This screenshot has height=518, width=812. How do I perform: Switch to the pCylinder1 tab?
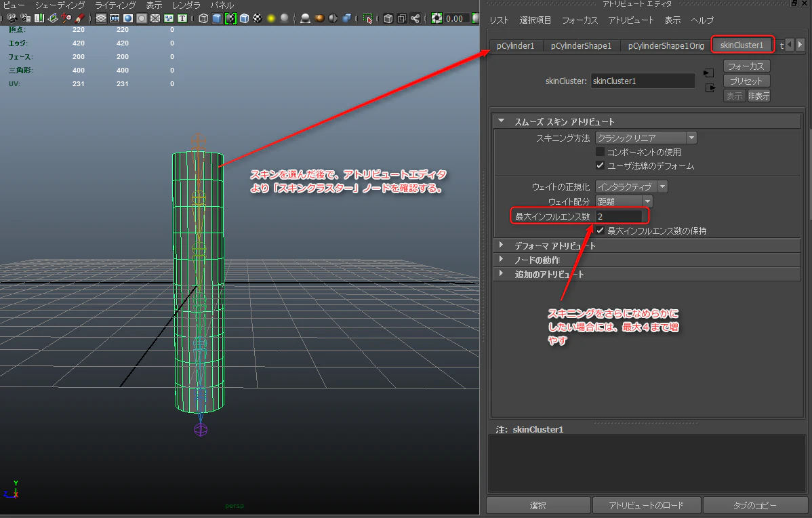click(x=515, y=45)
